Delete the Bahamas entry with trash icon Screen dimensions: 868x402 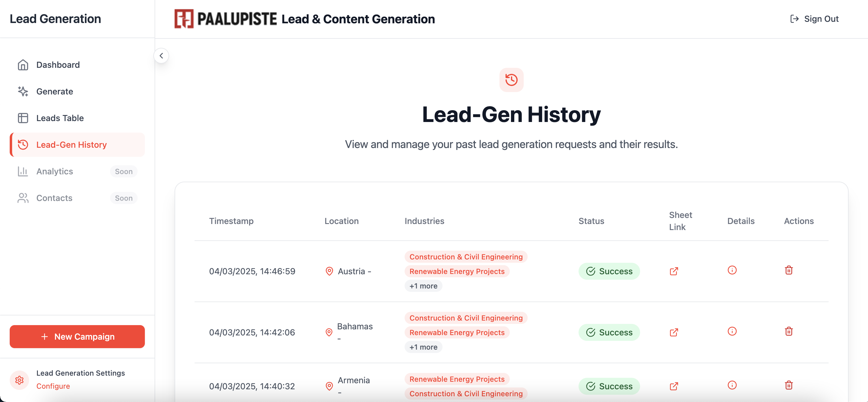point(789,331)
